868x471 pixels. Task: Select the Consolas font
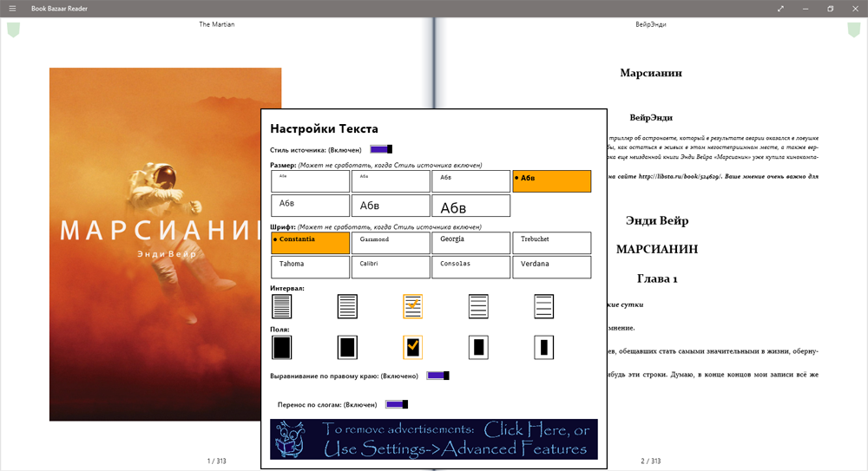click(x=471, y=267)
